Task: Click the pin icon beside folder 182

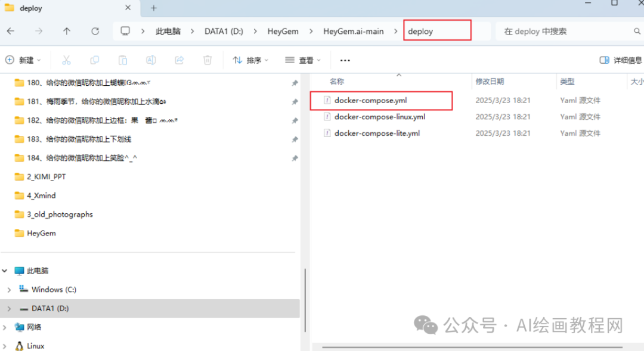Action: [295, 121]
